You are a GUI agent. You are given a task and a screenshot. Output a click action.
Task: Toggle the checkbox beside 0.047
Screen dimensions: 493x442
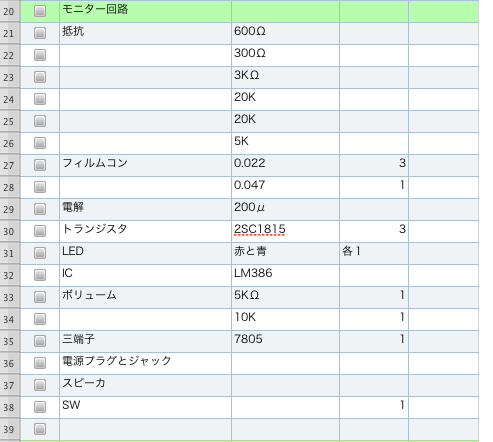tap(40, 187)
